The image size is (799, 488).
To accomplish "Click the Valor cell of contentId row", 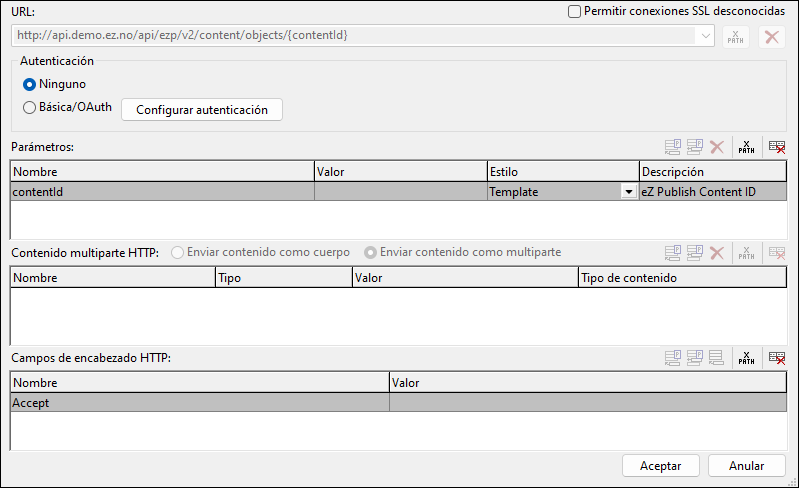I will 401,192.
